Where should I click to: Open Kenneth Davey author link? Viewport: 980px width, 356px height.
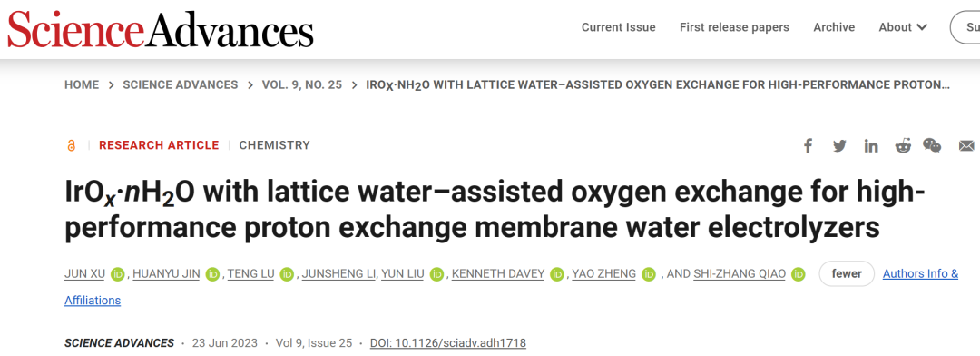pyautogui.click(x=497, y=273)
